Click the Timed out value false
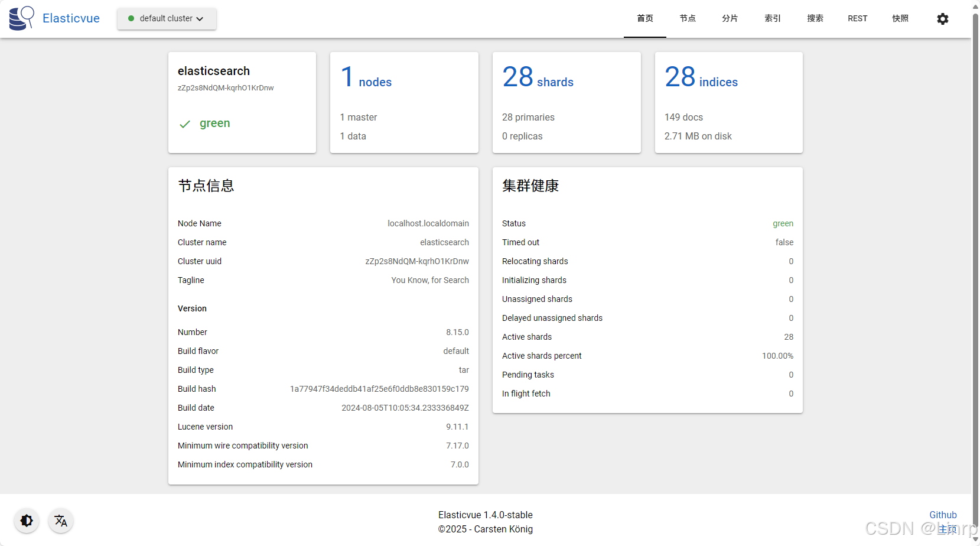This screenshot has width=980, height=546. [x=784, y=242]
